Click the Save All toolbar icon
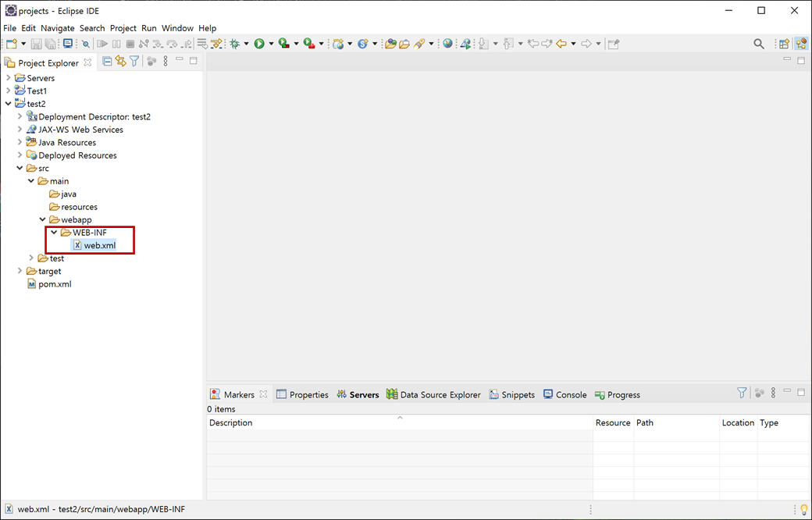Viewport: 812px width, 520px height. (x=51, y=44)
